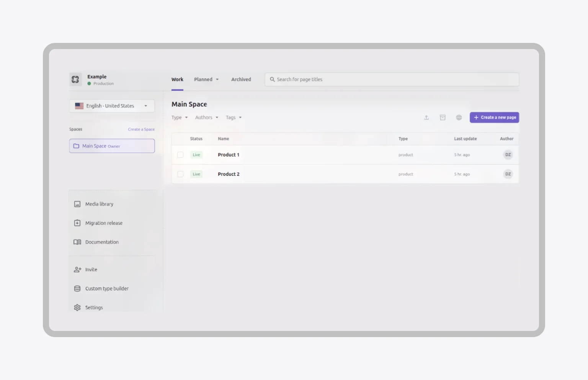Click the Create a new page button

click(494, 117)
